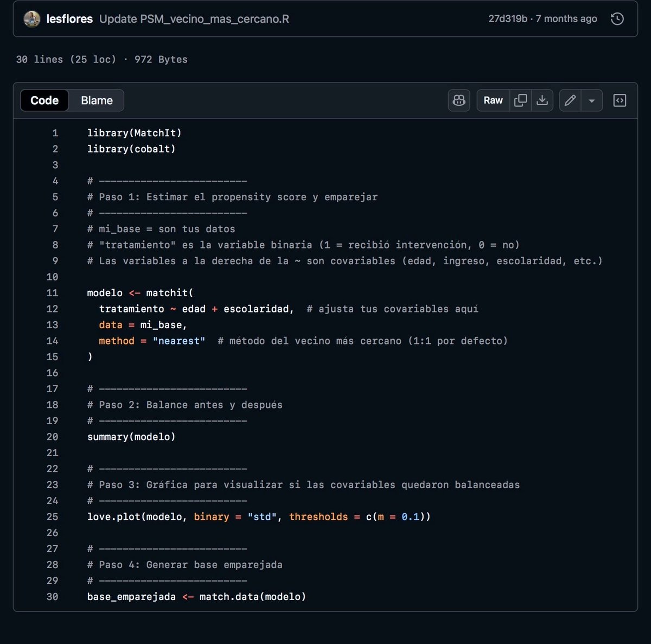Image resolution: width=651 pixels, height=644 pixels.
Task: Edit the file with the pencil icon
Action: pyautogui.click(x=570, y=100)
